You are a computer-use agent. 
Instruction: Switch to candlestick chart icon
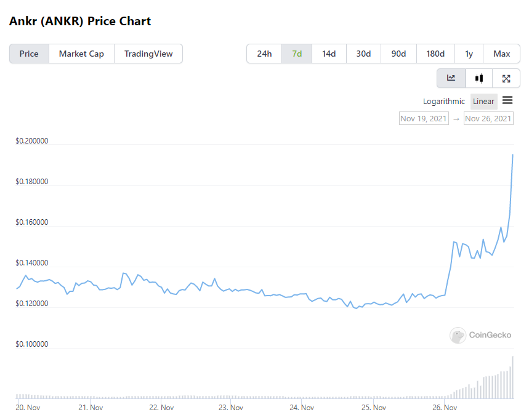[x=479, y=78]
